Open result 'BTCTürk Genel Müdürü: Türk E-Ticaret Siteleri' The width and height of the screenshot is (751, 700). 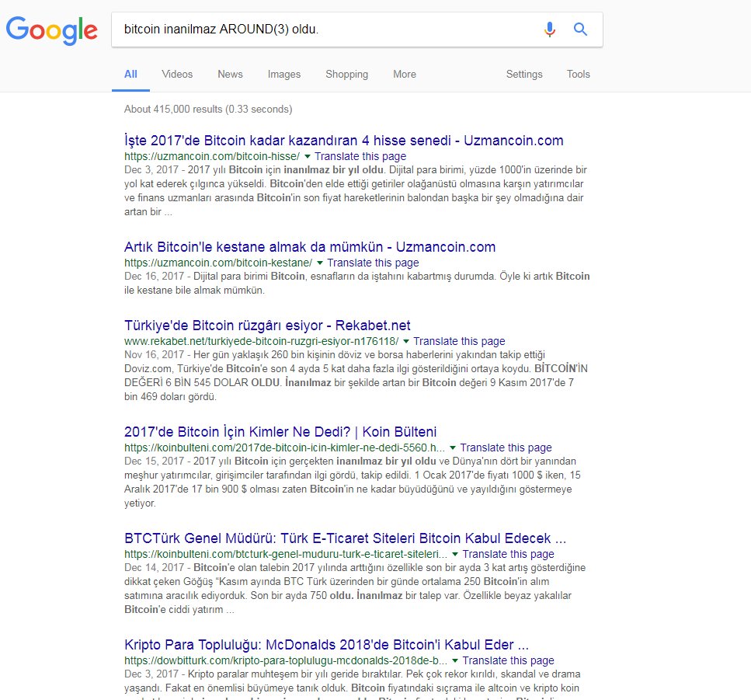(346, 538)
